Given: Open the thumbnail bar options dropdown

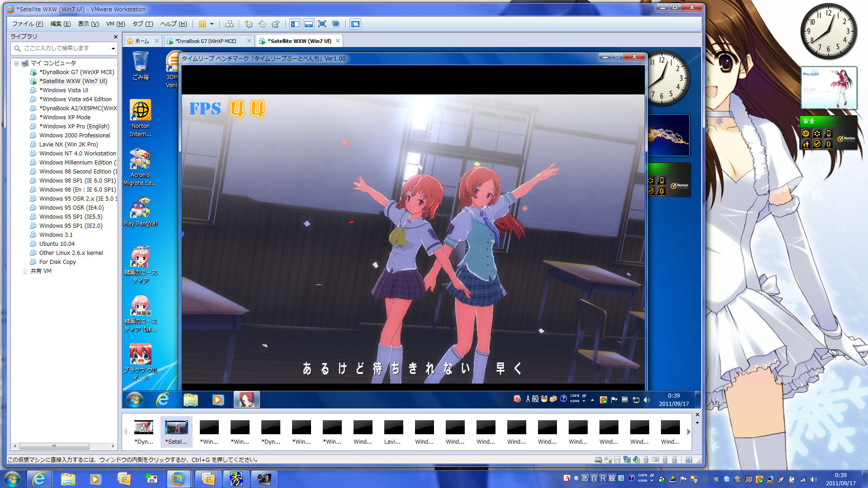Looking at the screenshot, I should [x=697, y=423].
